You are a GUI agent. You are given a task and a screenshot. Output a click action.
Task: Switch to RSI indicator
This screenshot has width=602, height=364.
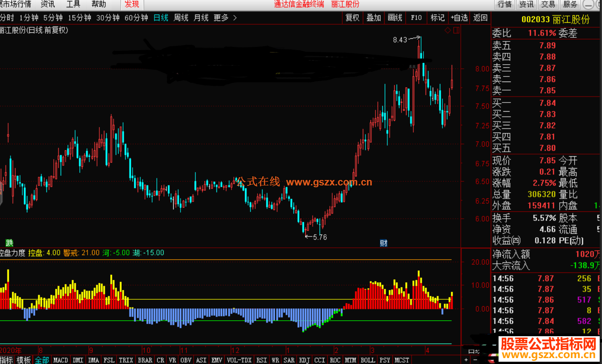click(x=262, y=360)
